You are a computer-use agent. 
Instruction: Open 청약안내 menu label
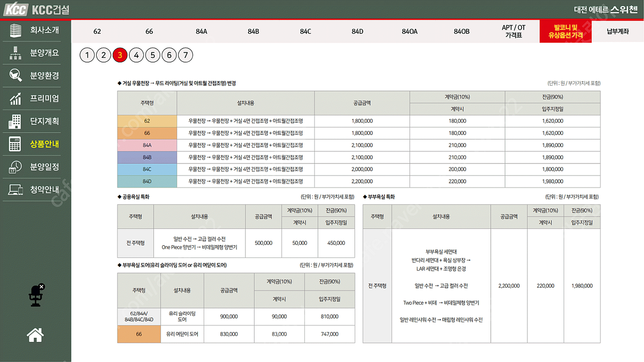[44, 190]
